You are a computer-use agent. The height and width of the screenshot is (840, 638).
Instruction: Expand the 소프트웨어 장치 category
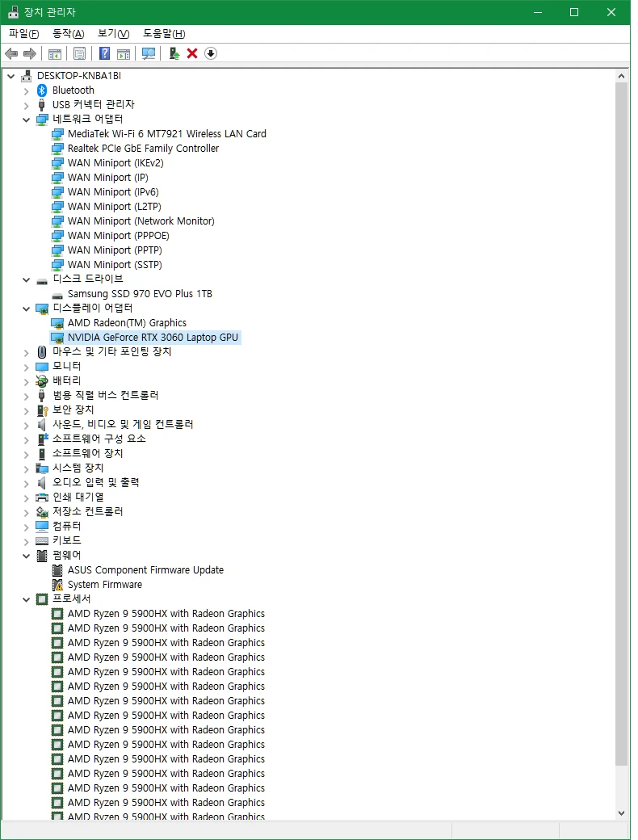coord(26,454)
